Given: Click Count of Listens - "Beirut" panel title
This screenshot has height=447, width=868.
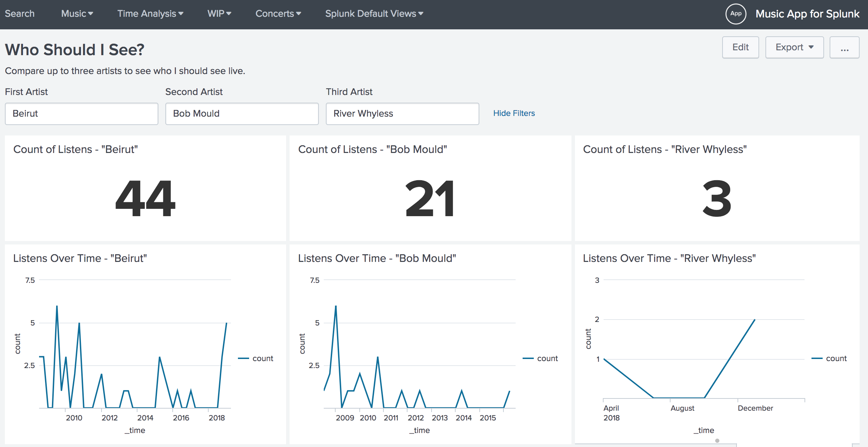Looking at the screenshot, I should click(x=76, y=149).
